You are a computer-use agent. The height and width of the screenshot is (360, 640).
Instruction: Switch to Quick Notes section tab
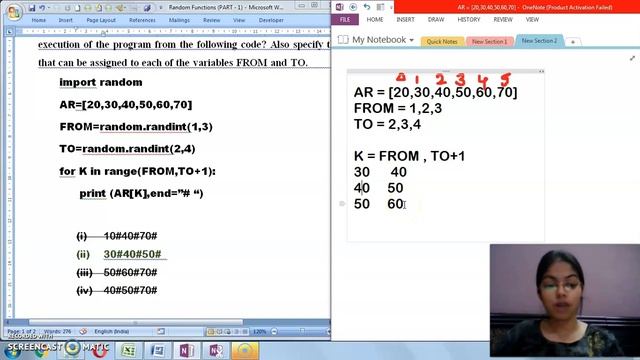pos(442,42)
